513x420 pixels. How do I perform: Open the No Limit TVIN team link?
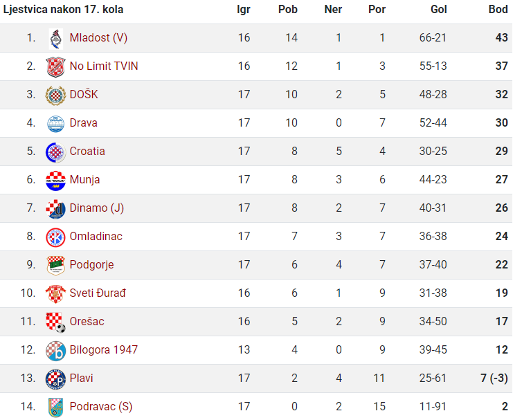click(104, 66)
